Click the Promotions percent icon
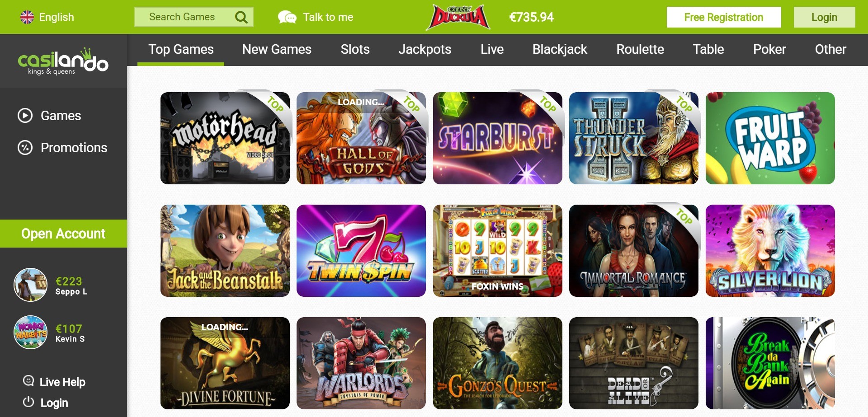This screenshot has width=868, height=417. (25, 148)
